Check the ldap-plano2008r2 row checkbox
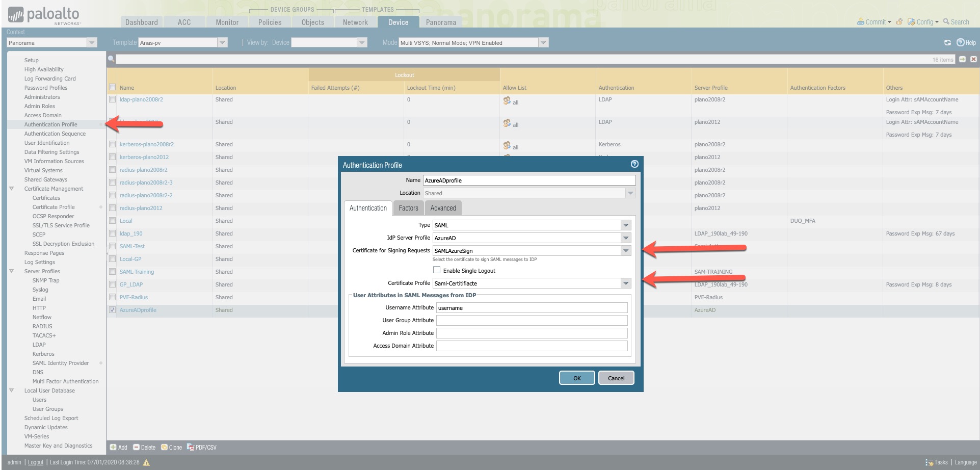Screen dimensions: 980x470 tap(112, 99)
